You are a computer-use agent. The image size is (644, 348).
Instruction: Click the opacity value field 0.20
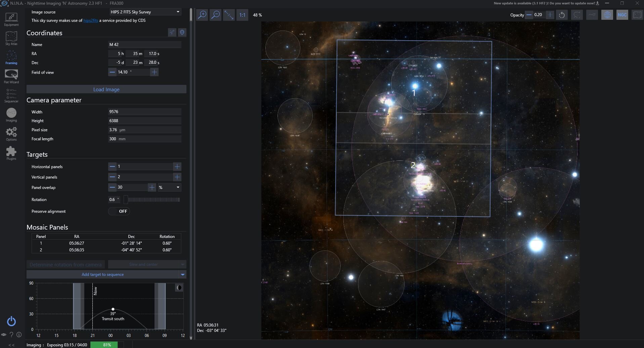pos(539,15)
